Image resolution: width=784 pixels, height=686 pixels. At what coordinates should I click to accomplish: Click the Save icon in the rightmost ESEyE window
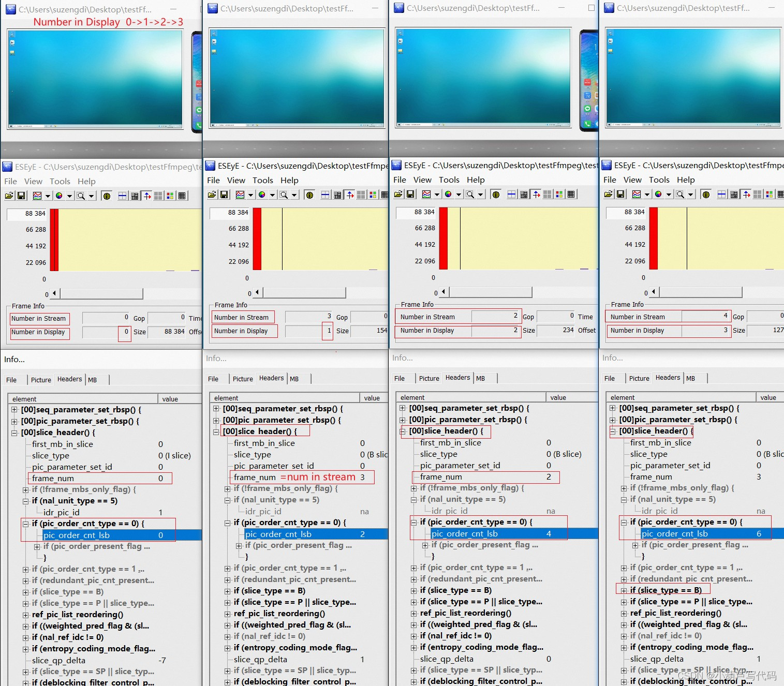[620, 194]
